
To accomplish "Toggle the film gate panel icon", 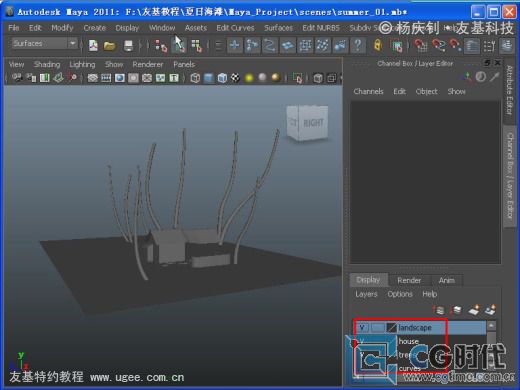I will [x=106, y=78].
